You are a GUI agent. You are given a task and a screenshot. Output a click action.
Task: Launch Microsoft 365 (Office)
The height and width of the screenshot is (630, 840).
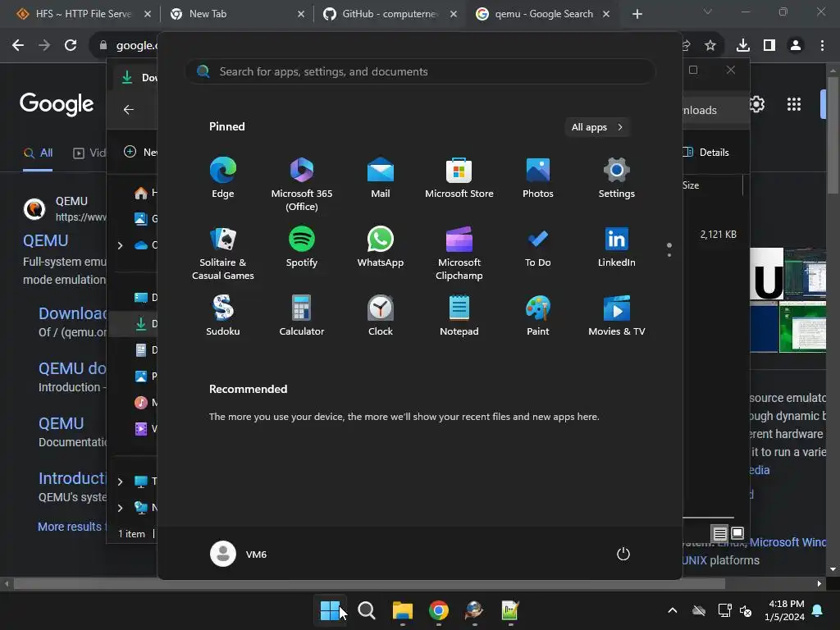(302, 185)
